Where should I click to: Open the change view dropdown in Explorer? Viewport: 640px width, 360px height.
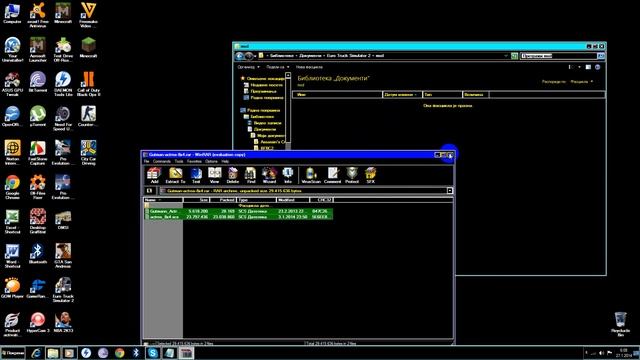coord(579,67)
